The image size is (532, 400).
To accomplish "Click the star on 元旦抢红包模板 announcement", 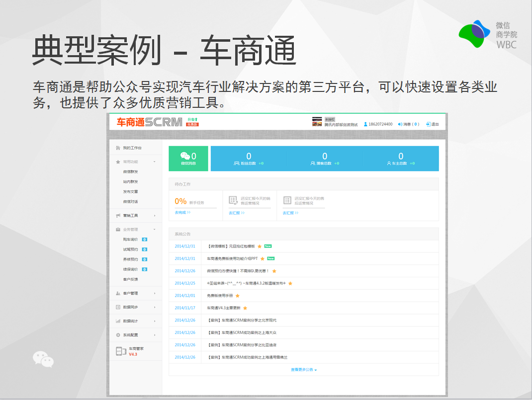I will [260, 246].
